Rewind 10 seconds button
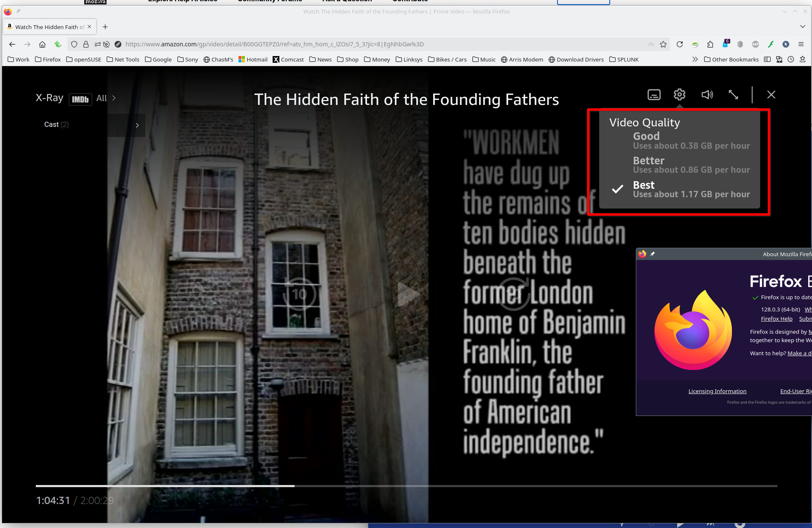Screen dimensions: 812x528 click(299, 294)
